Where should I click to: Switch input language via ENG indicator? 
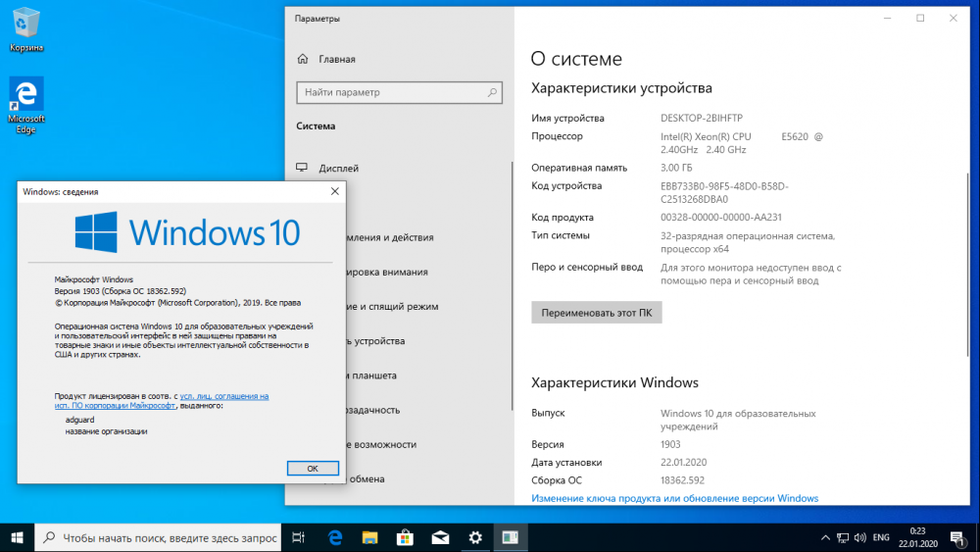[881, 537]
